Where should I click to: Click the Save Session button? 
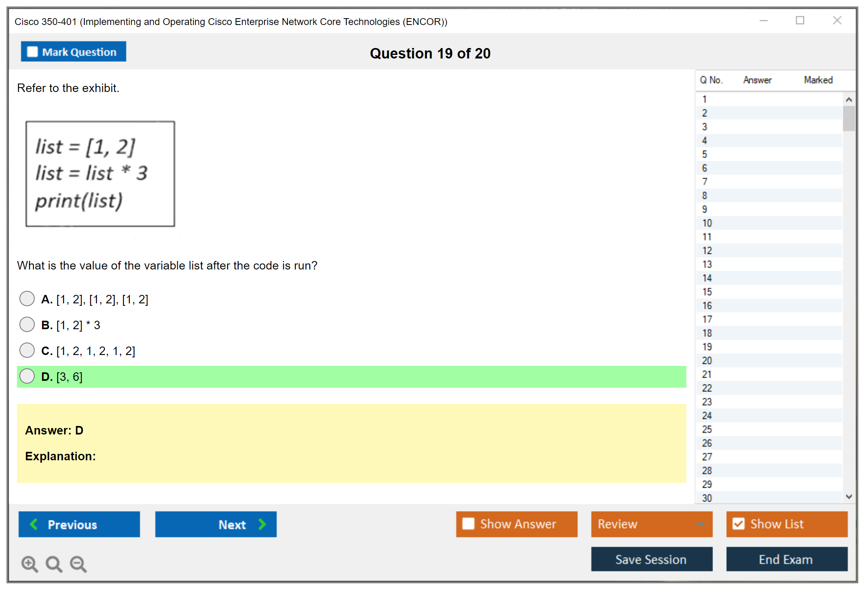click(651, 559)
